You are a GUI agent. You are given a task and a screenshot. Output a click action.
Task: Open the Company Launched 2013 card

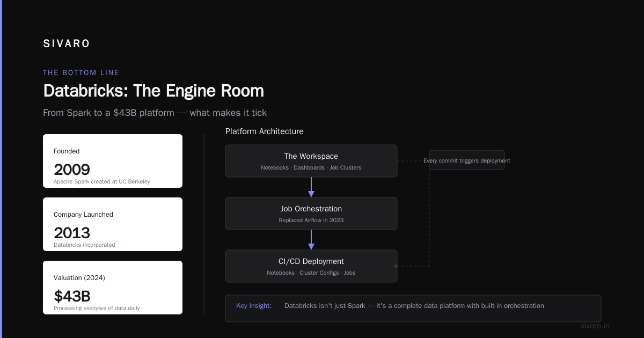tap(113, 224)
